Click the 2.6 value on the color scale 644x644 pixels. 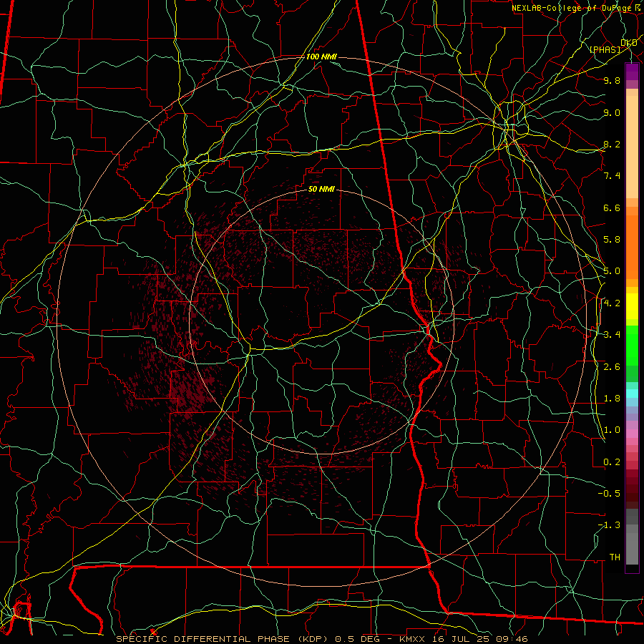612,367
